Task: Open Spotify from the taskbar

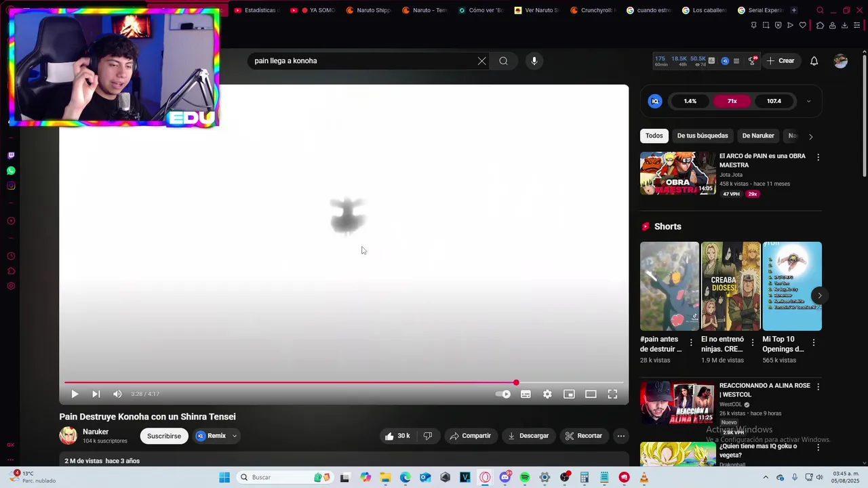Action: (x=525, y=477)
